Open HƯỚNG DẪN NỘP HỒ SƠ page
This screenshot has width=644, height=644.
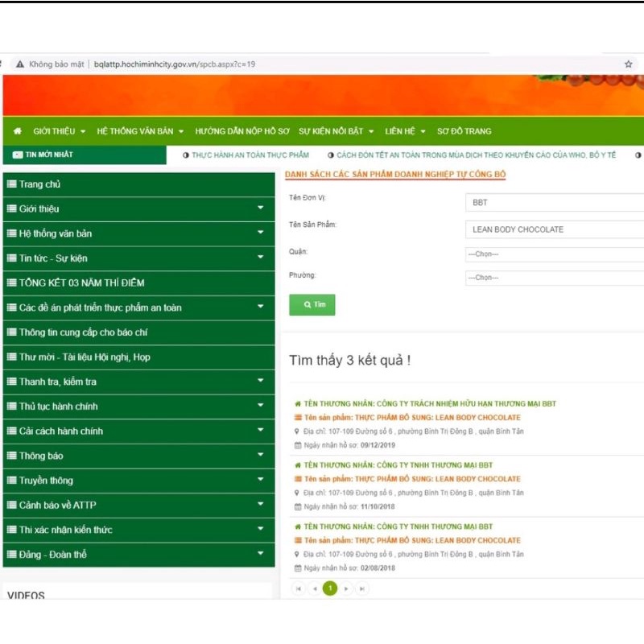coord(242,131)
